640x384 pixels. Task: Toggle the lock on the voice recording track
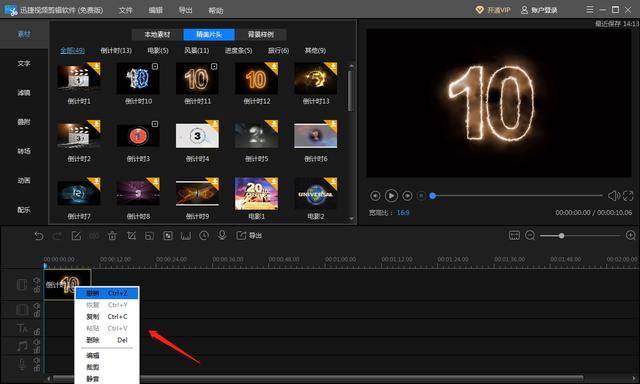pos(37,368)
